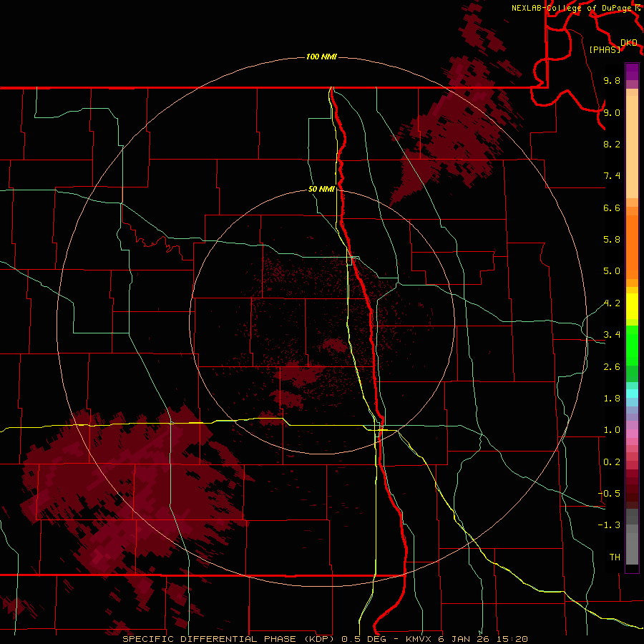Screen dimensions: 644x644
Task: Click the 9.8 value on the scale
Action: (612, 81)
